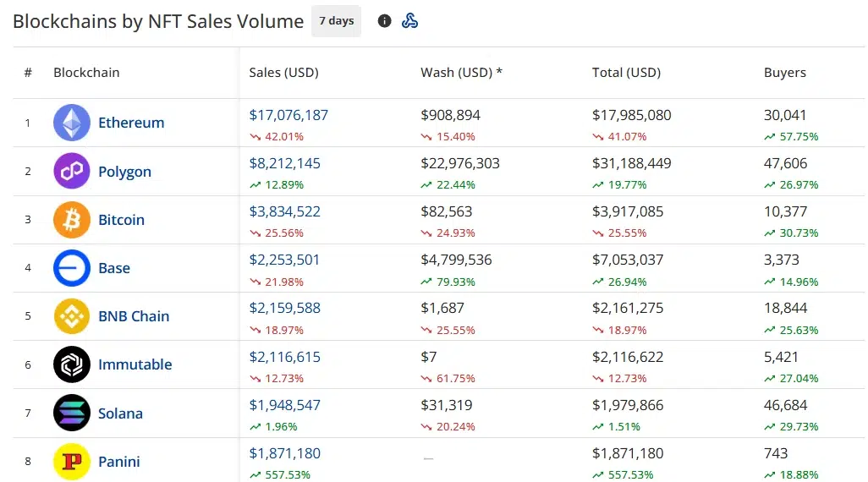Click Ethereum sales value $17,076,187
The height and width of the screenshot is (482, 868).
(288, 115)
